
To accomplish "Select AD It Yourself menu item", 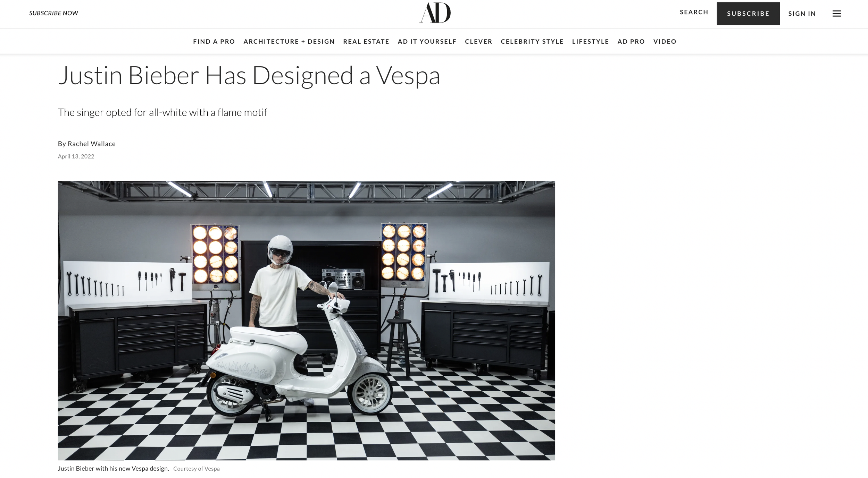I will (427, 42).
